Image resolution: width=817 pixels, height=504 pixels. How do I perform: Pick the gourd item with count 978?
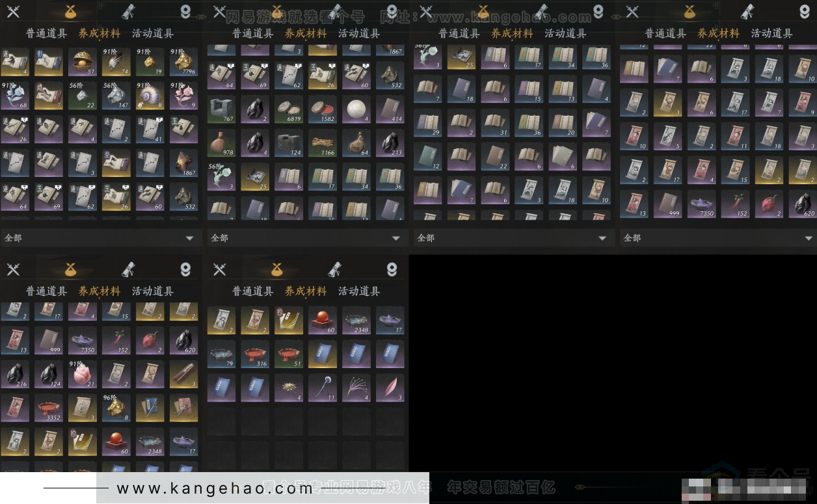(x=221, y=144)
